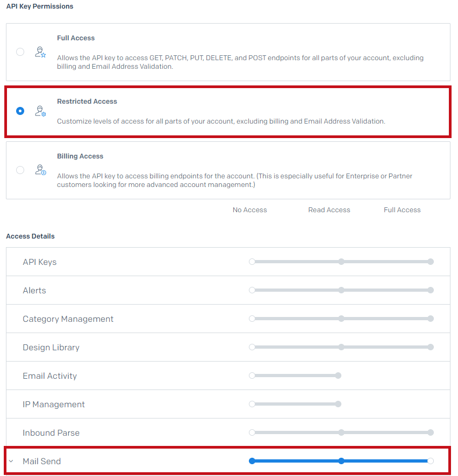Select the Billing Access radio button
This screenshot has height=476, width=458.
20,170
